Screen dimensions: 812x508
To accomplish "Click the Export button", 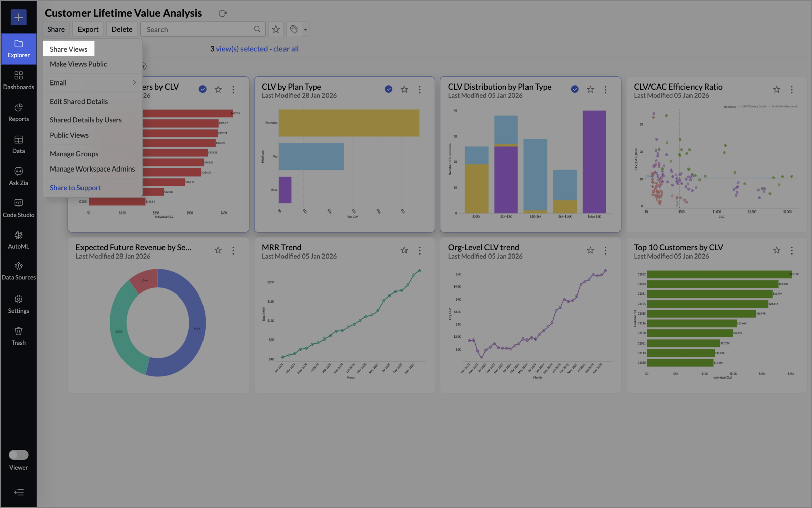I will point(88,29).
